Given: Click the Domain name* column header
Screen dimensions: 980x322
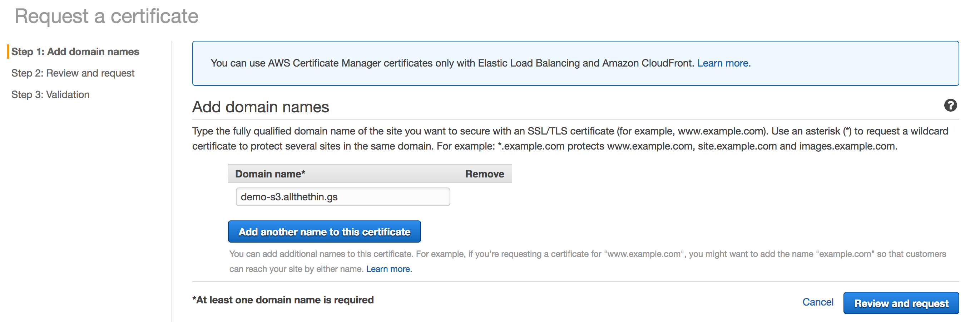Looking at the screenshot, I should (x=270, y=174).
